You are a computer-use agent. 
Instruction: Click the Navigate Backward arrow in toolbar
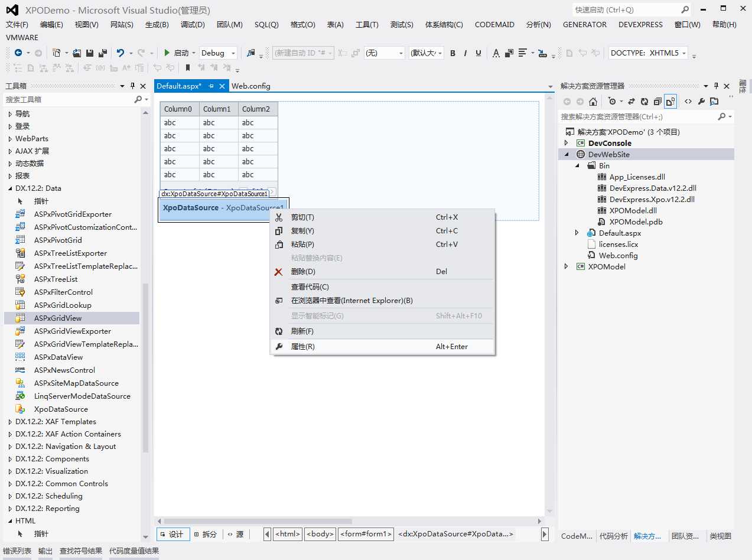[18, 53]
